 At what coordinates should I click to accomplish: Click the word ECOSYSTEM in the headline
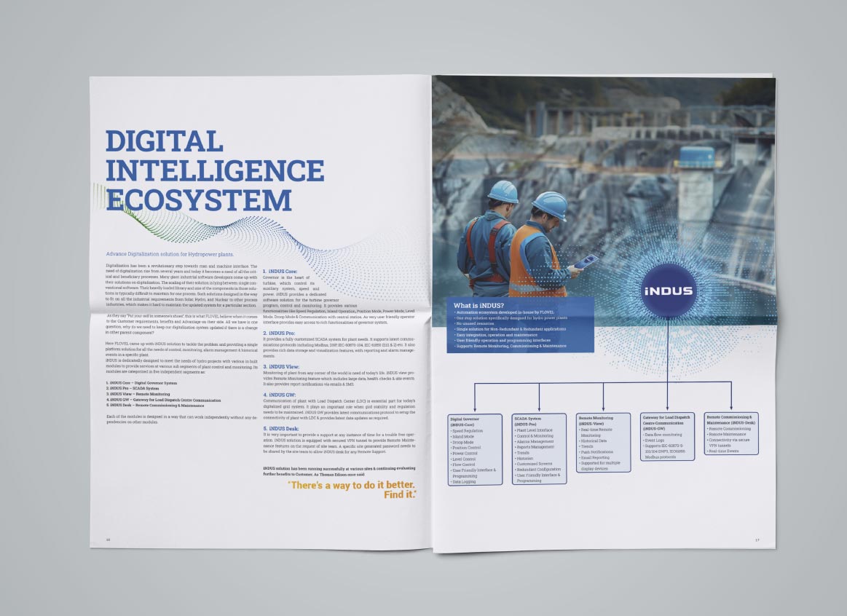(x=199, y=200)
